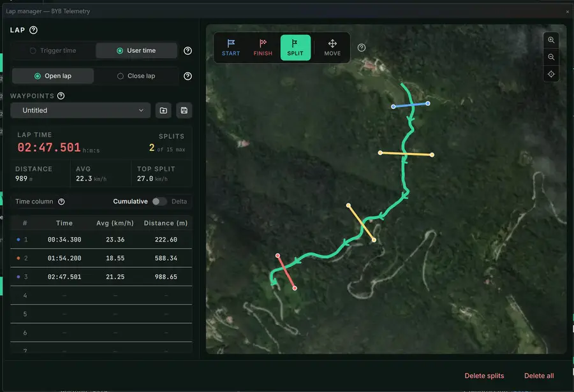Select Open lap option
This screenshot has width=574, height=392.
(x=53, y=76)
